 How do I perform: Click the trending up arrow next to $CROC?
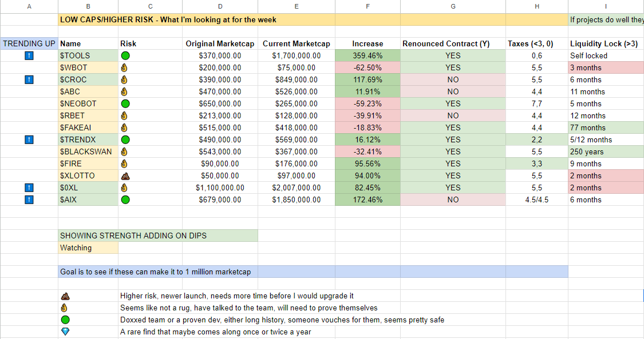(x=29, y=79)
